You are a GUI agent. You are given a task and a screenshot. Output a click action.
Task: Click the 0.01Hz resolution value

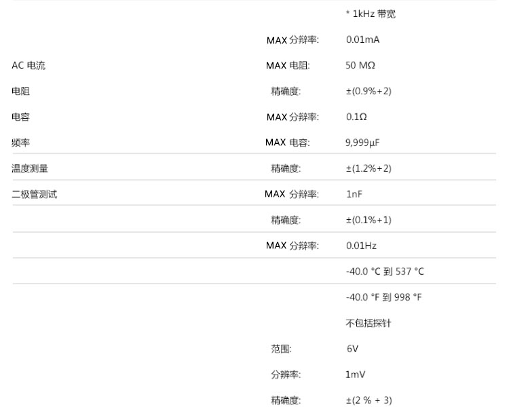click(x=361, y=246)
